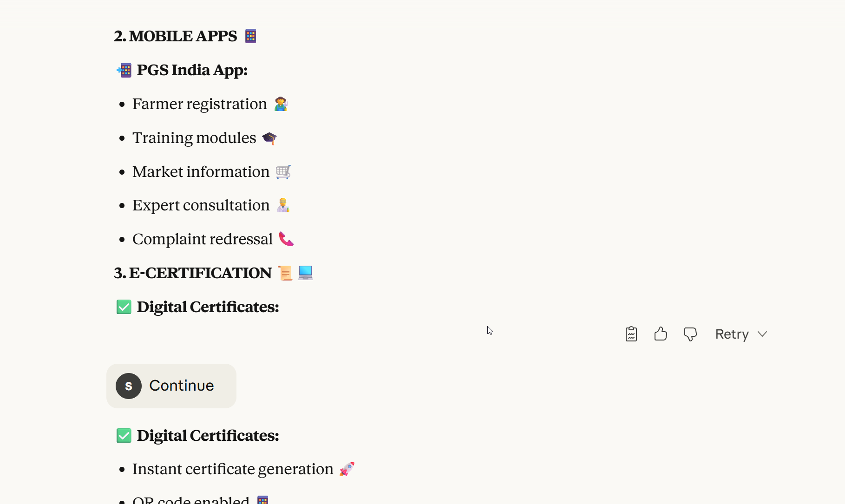Click the scroll emoji next to E-CERTIFICATION
The width and height of the screenshot is (845, 504).
285,273
